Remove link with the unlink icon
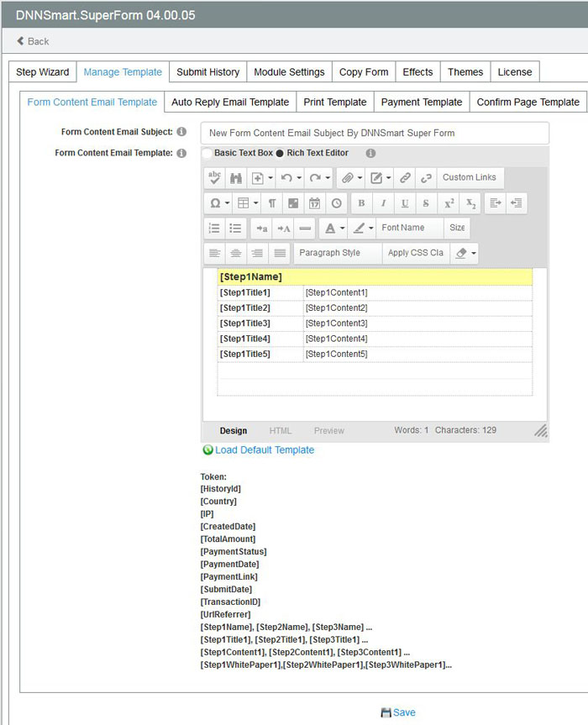Image resolution: width=588 pixels, height=725 pixels. click(x=426, y=178)
